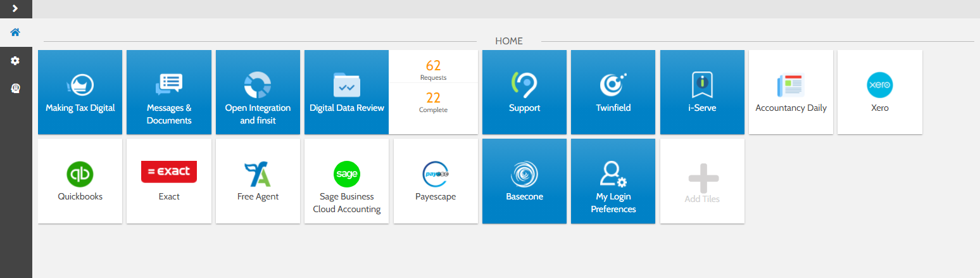Launch the Payescape tile
Viewport: 980px width, 278px height.
436,181
